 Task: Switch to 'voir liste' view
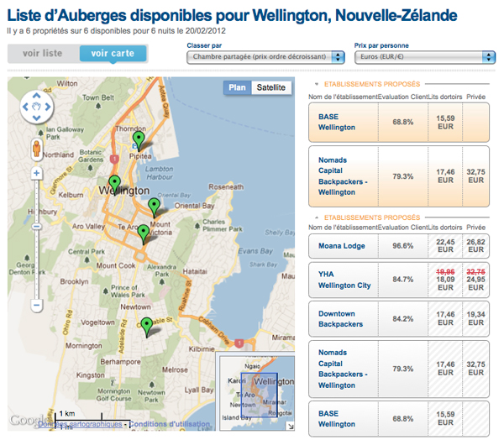point(42,53)
